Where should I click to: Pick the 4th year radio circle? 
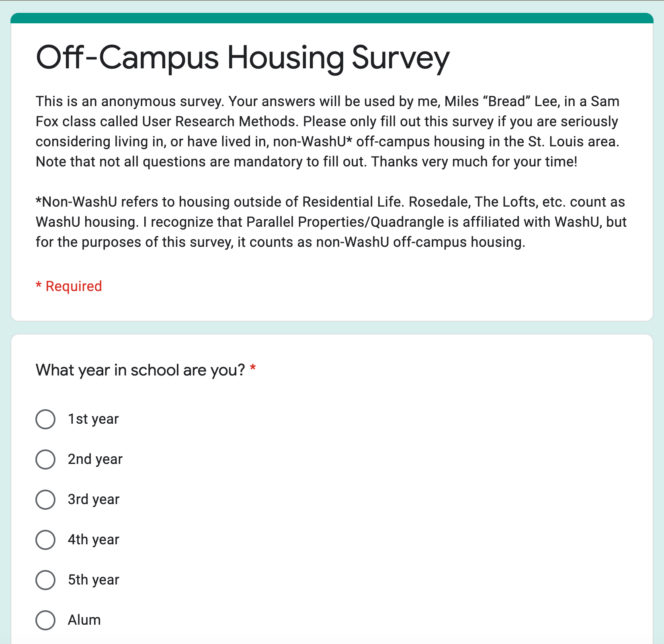(45, 540)
